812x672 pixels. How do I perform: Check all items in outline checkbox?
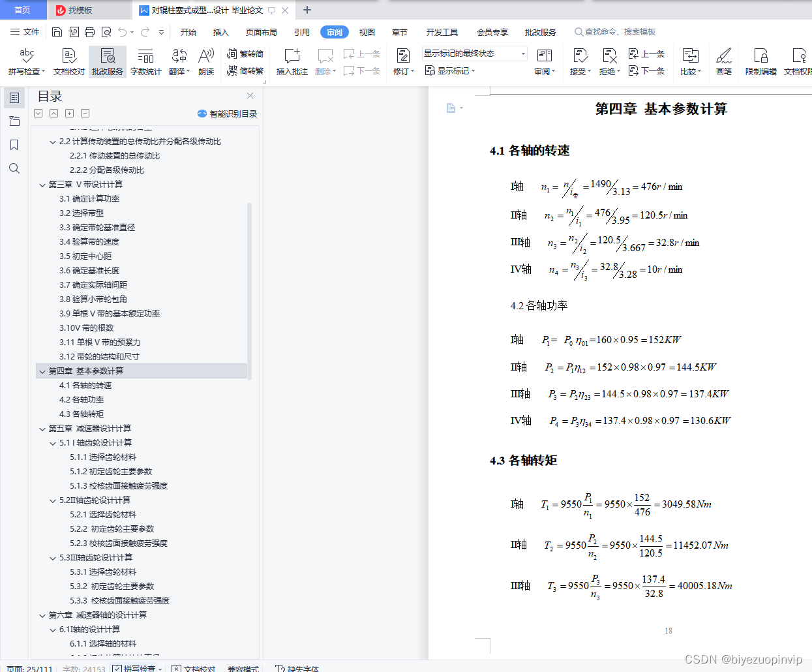pyautogui.click(x=38, y=113)
